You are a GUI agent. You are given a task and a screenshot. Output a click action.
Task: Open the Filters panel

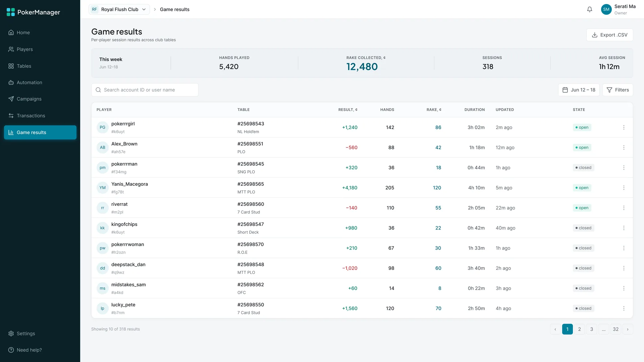[618, 90]
